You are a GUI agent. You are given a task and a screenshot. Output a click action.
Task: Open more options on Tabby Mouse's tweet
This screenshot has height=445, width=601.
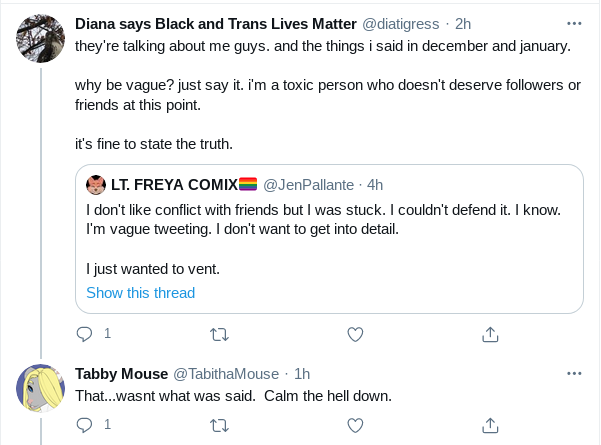click(574, 373)
